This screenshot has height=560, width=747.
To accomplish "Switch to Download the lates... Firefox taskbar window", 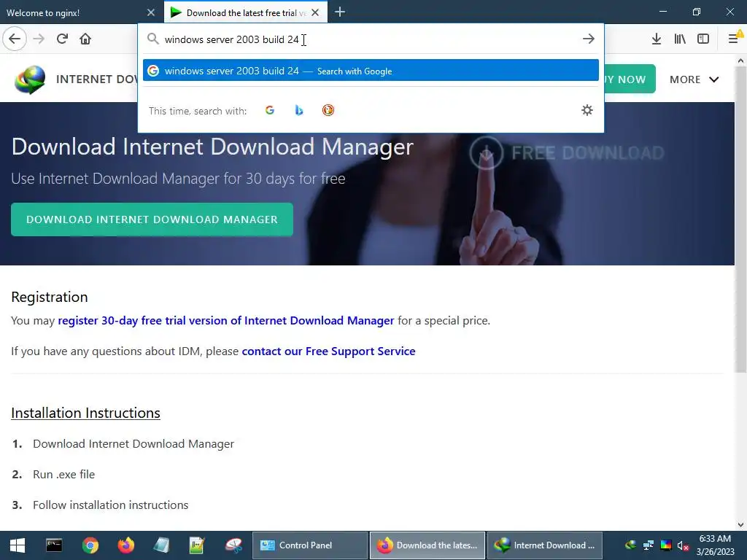I will [x=427, y=545].
